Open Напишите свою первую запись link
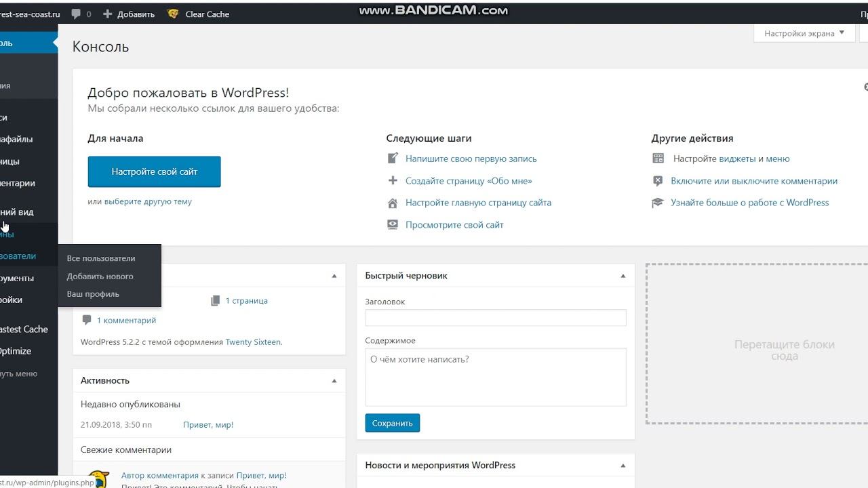 (471, 159)
